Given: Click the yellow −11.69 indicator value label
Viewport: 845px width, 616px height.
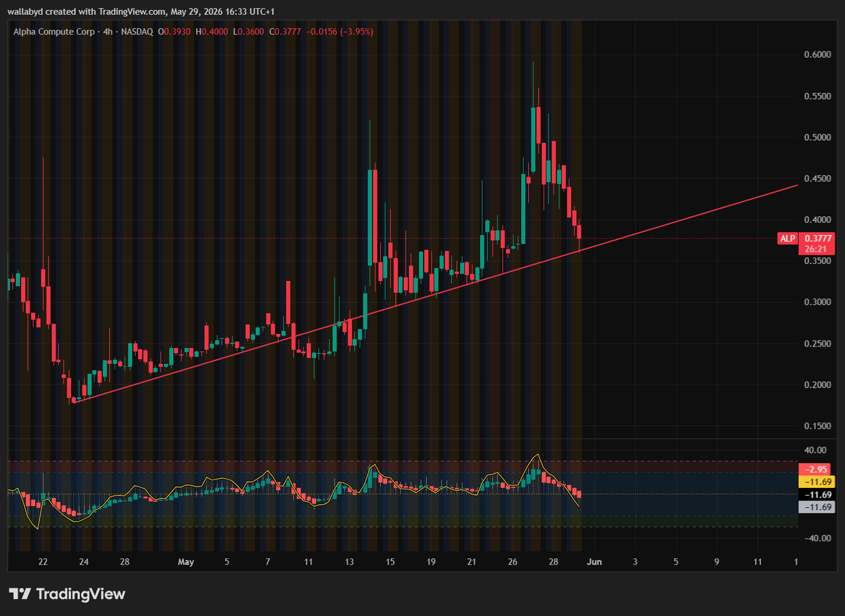Looking at the screenshot, I should (x=816, y=482).
